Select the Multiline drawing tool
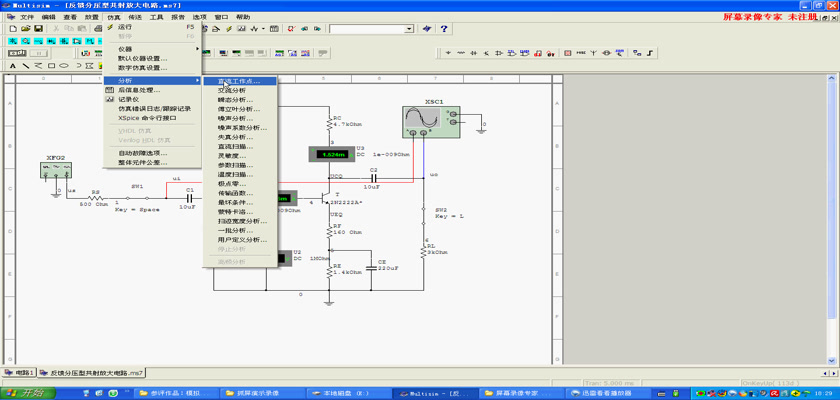The width and height of the screenshot is (840, 400). [x=38, y=66]
